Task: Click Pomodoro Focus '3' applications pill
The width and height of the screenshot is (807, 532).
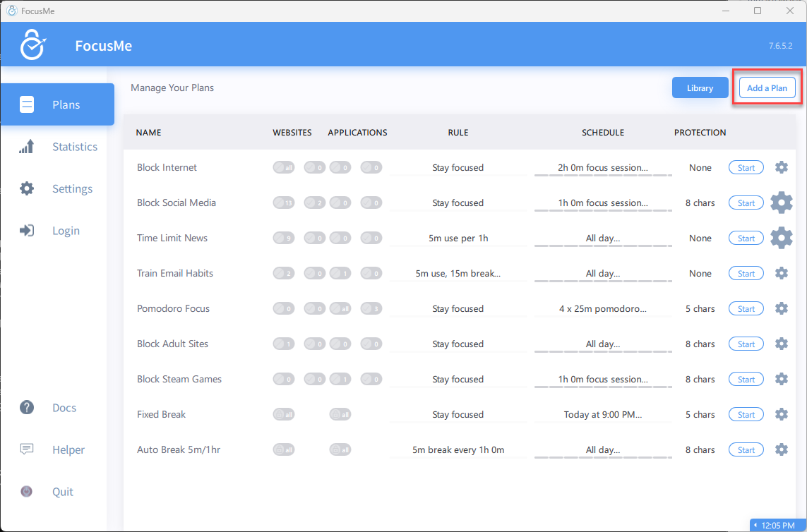Action: click(371, 309)
